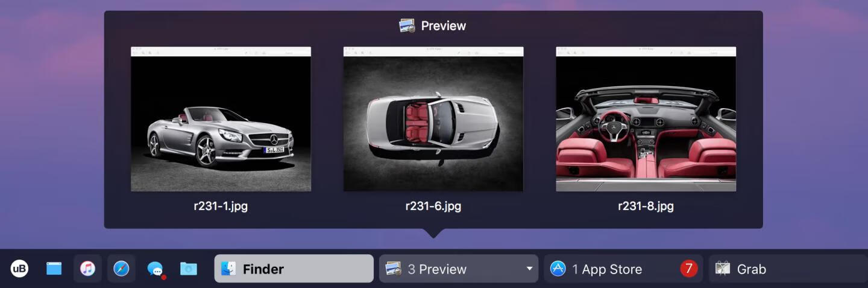The height and width of the screenshot is (288, 868).
Task: Open the uBar menu icon
Action: (x=19, y=269)
